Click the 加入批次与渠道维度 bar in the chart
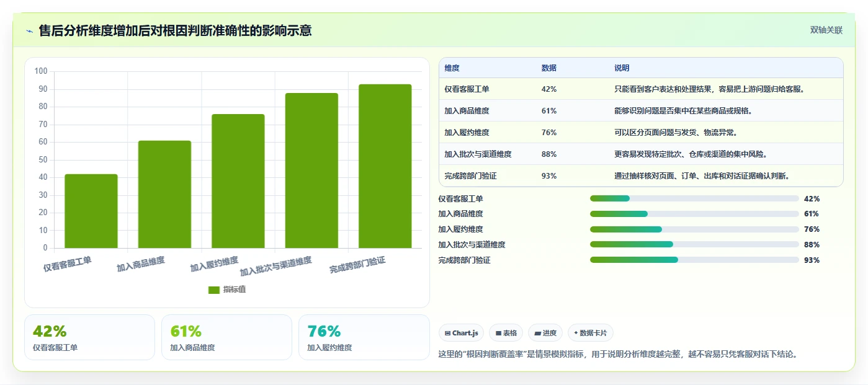This screenshot has width=868, height=385. [311, 170]
